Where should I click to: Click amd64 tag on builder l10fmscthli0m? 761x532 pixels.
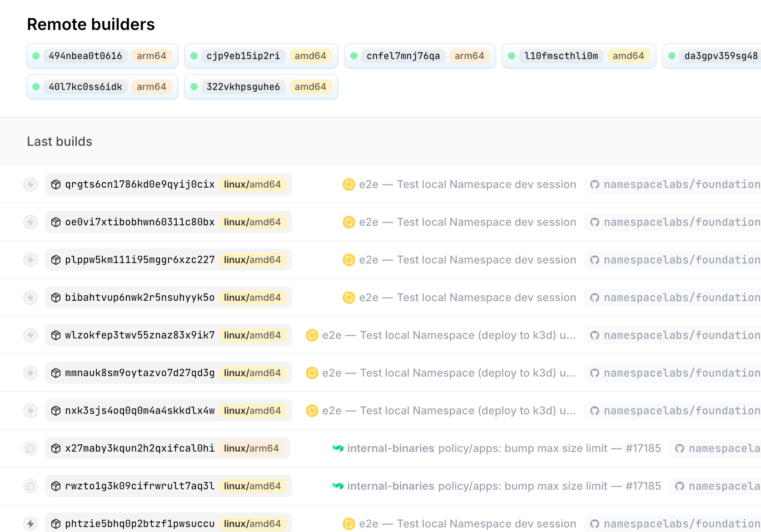[x=628, y=56]
